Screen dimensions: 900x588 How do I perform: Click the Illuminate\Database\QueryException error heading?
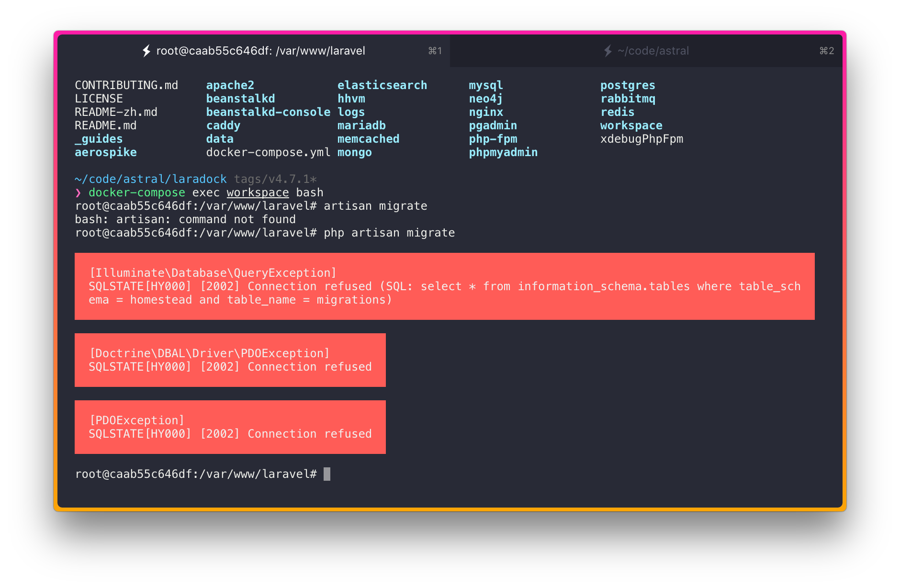coord(213,273)
